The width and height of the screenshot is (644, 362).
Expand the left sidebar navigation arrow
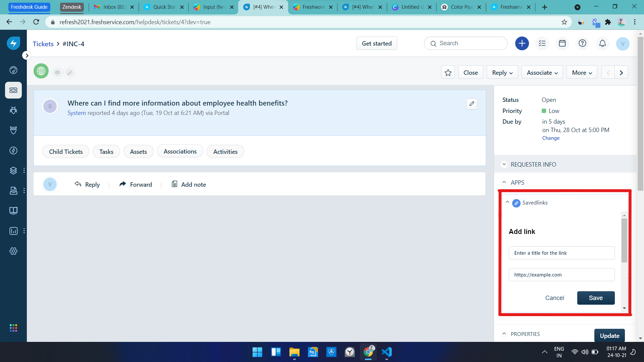click(x=27, y=56)
